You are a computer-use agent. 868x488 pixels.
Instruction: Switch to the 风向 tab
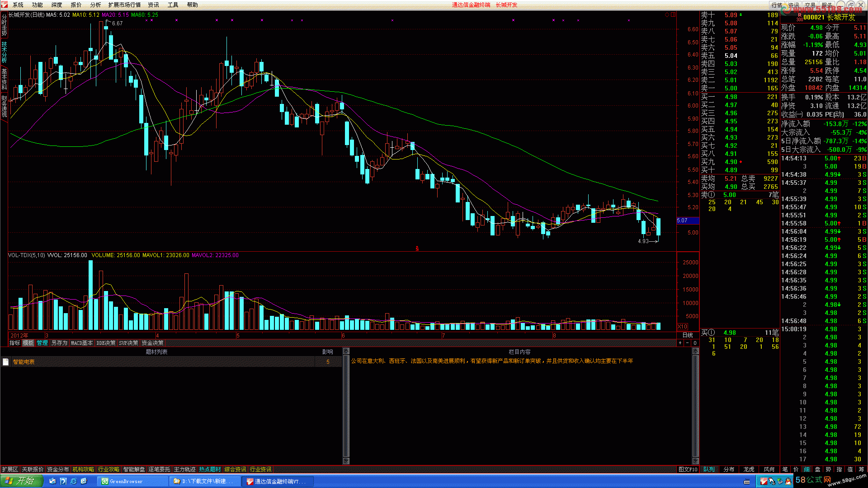769,469
